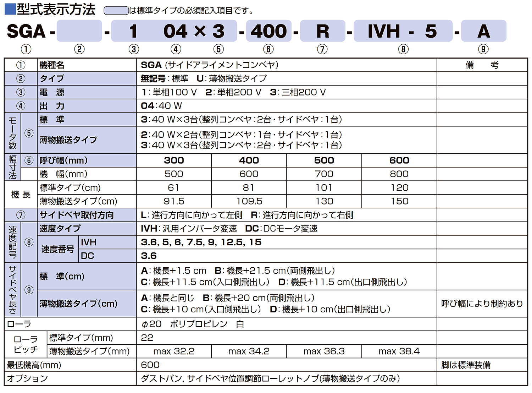
Task: Select the option text starting with ダストパン
Action: pos(271,379)
